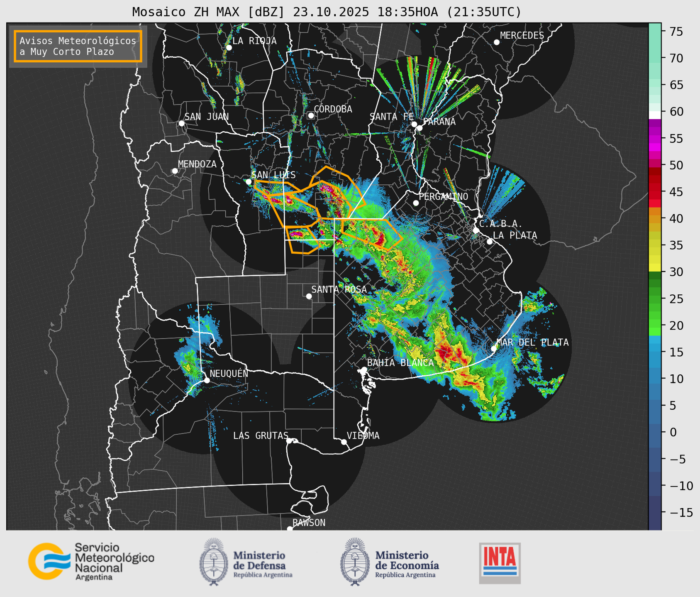700x597 pixels.
Task: Click the blue 10 dBZ color band
Action: 655,379
